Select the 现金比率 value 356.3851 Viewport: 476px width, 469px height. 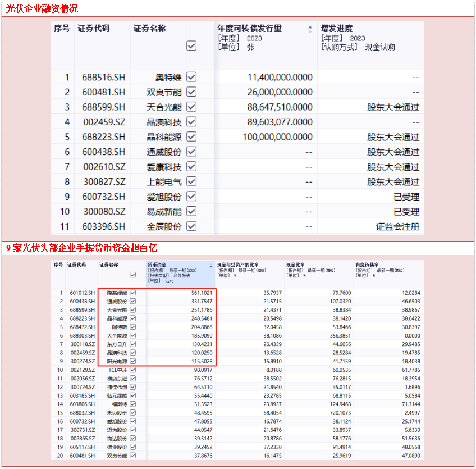tap(340, 335)
